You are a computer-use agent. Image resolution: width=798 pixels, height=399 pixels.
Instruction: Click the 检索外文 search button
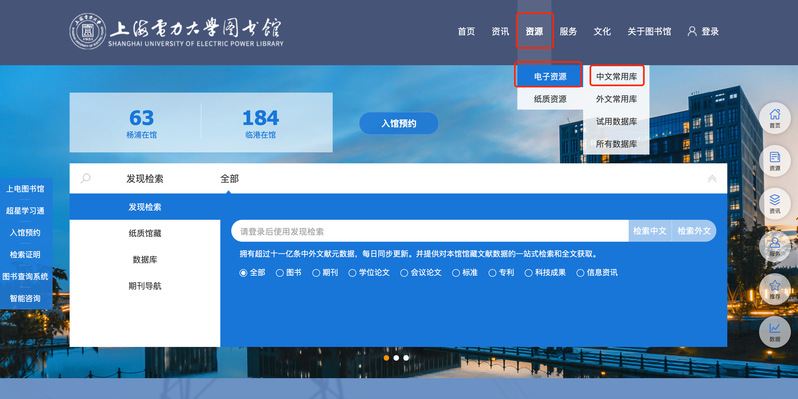point(694,231)
